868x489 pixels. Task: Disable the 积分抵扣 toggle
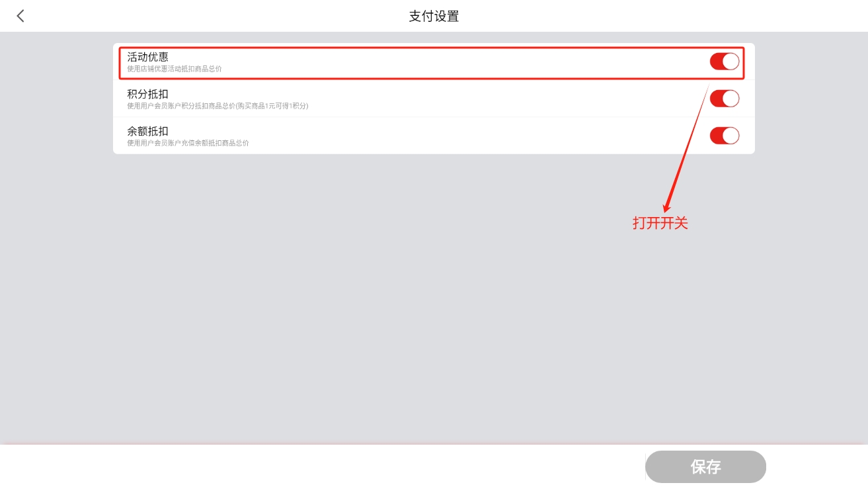(725, 99)
